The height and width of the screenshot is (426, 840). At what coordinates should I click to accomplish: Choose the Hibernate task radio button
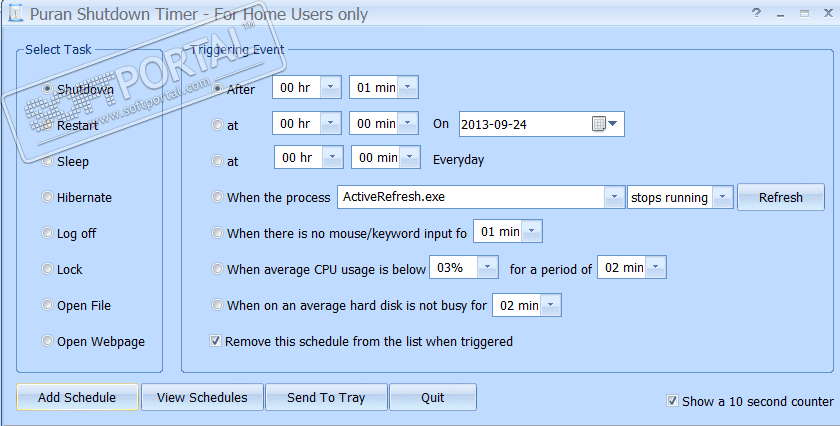(x=47, y=197)
